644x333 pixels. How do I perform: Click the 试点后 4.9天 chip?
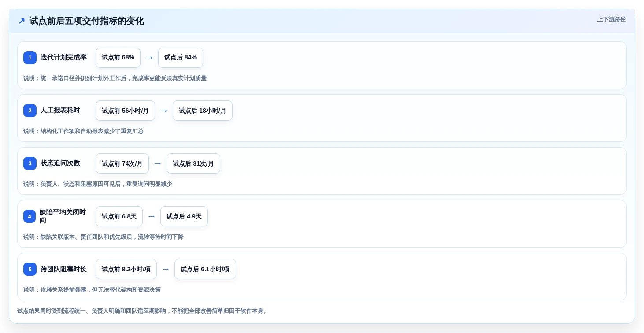184,216
